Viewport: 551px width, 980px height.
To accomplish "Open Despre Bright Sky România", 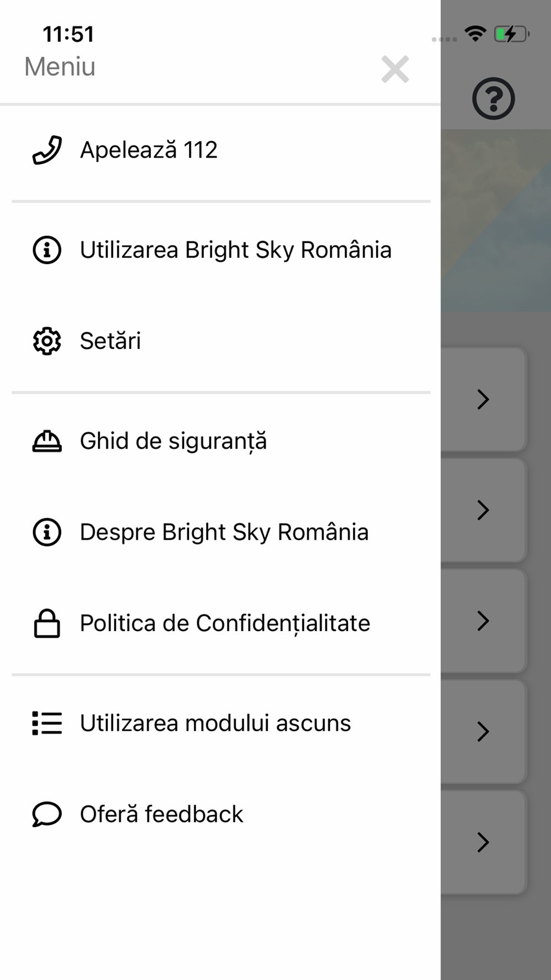I will tap(224, 532).
